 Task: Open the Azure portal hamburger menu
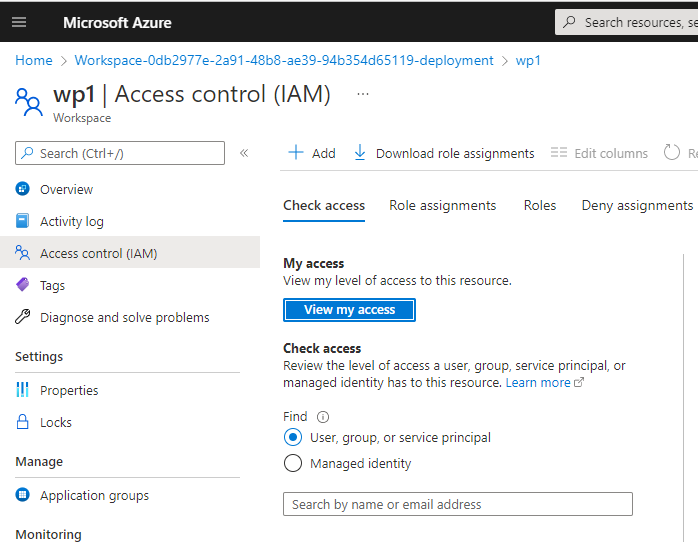pyautogui.click(x=19, y=22)
